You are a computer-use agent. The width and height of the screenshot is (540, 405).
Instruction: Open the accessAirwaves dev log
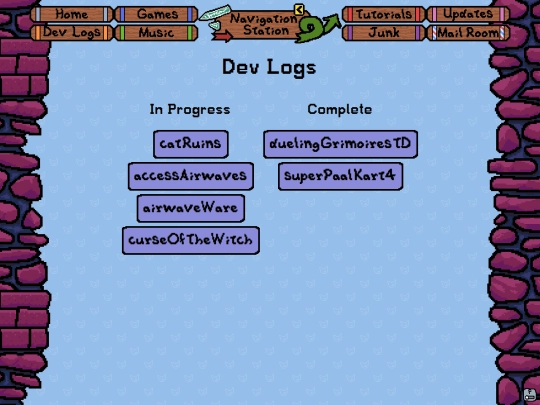tap(191, 176)
